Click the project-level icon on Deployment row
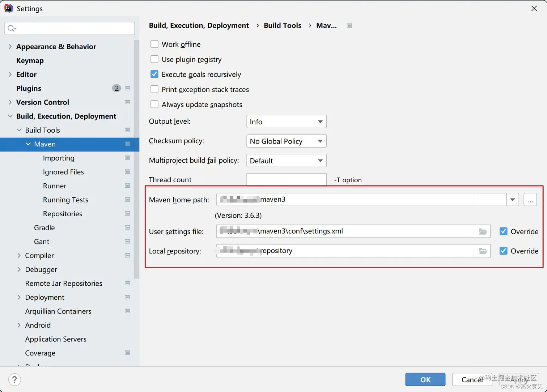Viewport: 547px width, 392px height. (x=127, y=297)
